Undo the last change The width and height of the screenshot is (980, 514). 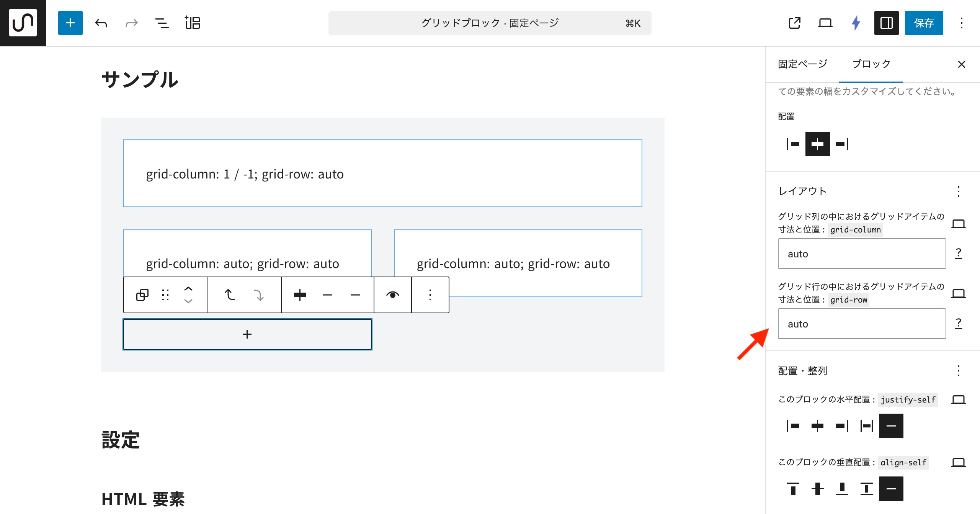click(x=101, y=23)
